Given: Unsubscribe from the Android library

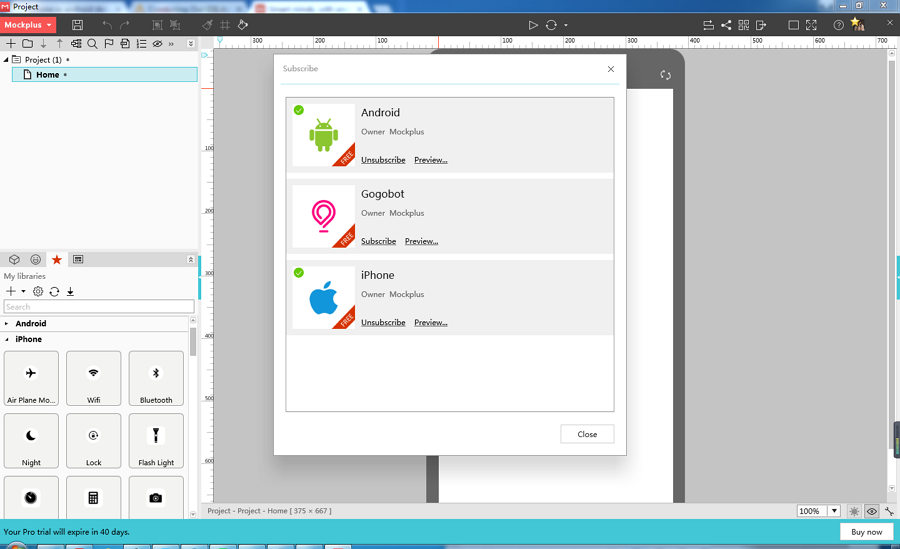Looking at the screenshot, I should click(383, 160).
